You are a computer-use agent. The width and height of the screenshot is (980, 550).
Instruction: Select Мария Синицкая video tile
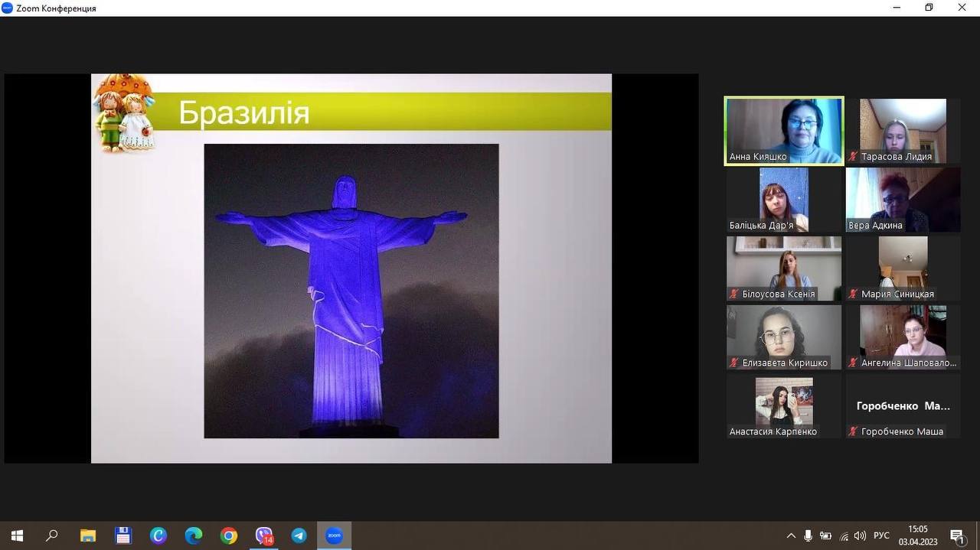point(903,268)
